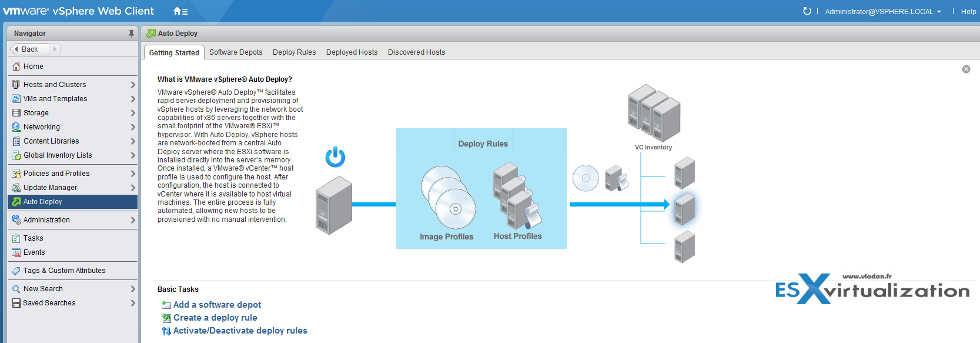Image resolution: width=980 pixels, height=343 pixels.
Task: Click the VMs and Templates icon
Action: [16, 99]
